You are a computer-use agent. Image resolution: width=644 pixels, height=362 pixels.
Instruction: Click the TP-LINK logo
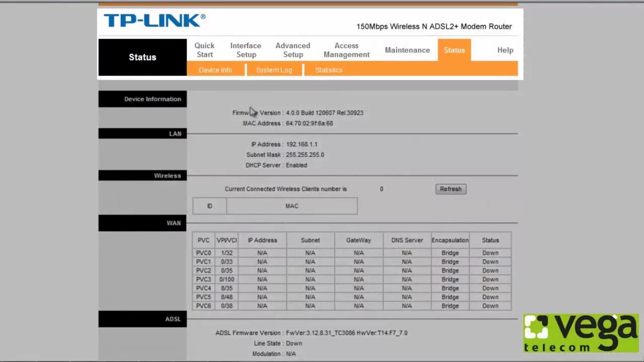click(x=154, y=21)
